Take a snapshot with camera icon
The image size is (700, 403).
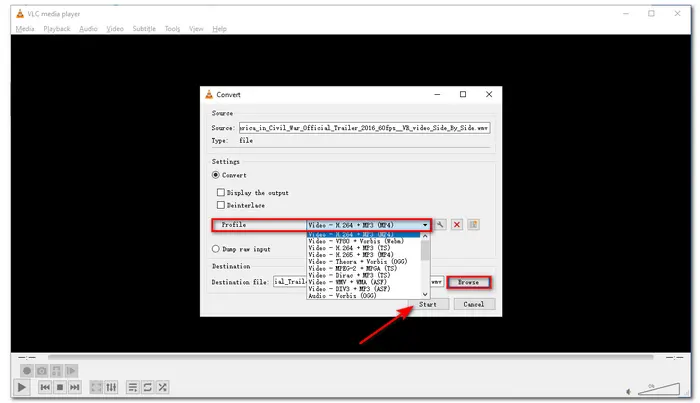[x=42, y=370]
